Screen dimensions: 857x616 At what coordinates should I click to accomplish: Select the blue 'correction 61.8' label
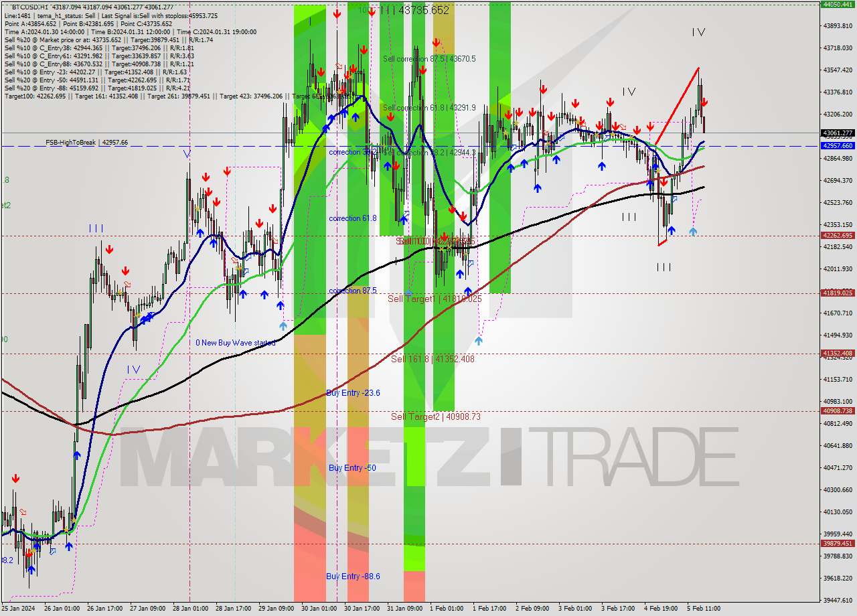[353, 218]
